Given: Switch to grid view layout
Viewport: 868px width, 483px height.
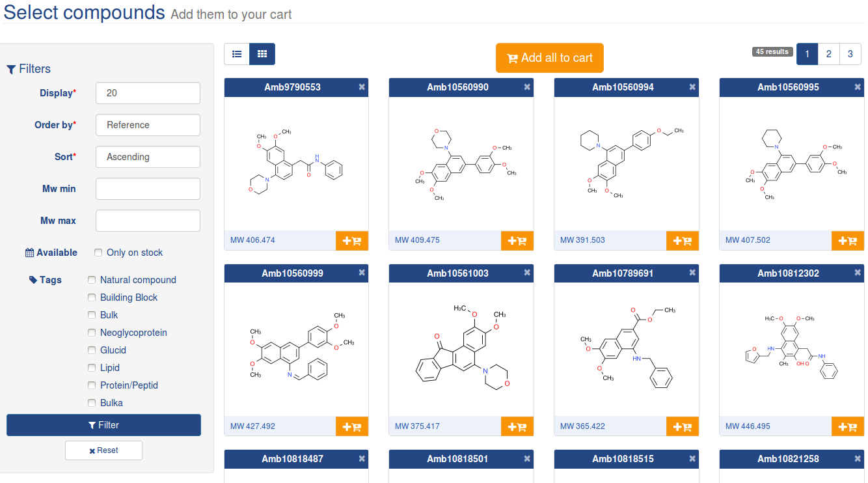Looking at the screenshot, I should tap(262, 54).
